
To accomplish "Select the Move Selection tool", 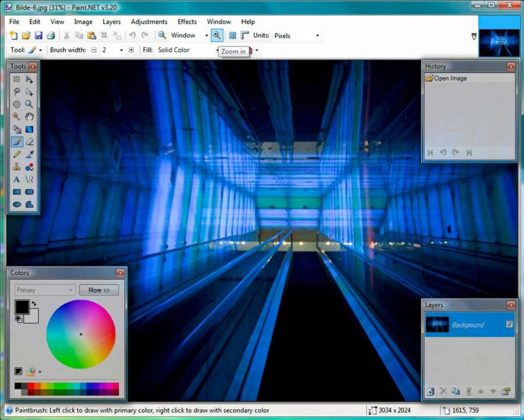I will pos(29,91).
